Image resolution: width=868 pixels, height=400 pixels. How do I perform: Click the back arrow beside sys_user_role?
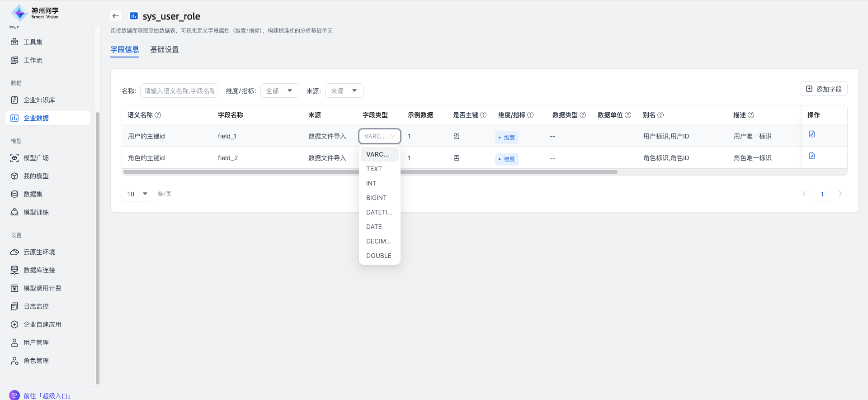click(116, 16)
